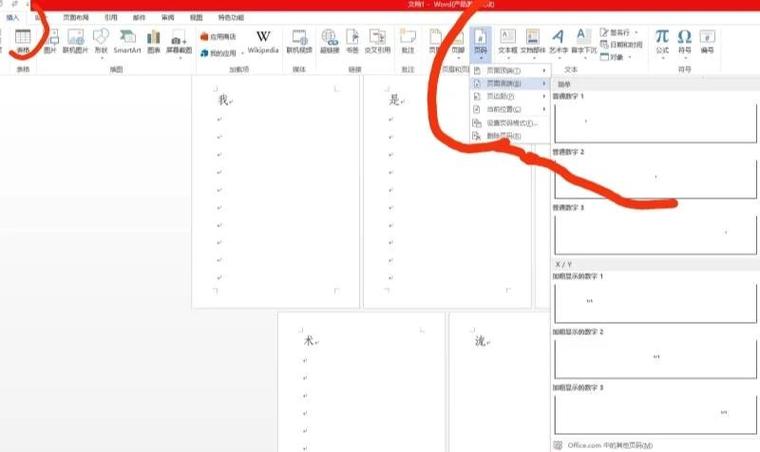Screen dimensions: 760x452
Task: Open the 形状 shapes dropdown
Action: 101,44
